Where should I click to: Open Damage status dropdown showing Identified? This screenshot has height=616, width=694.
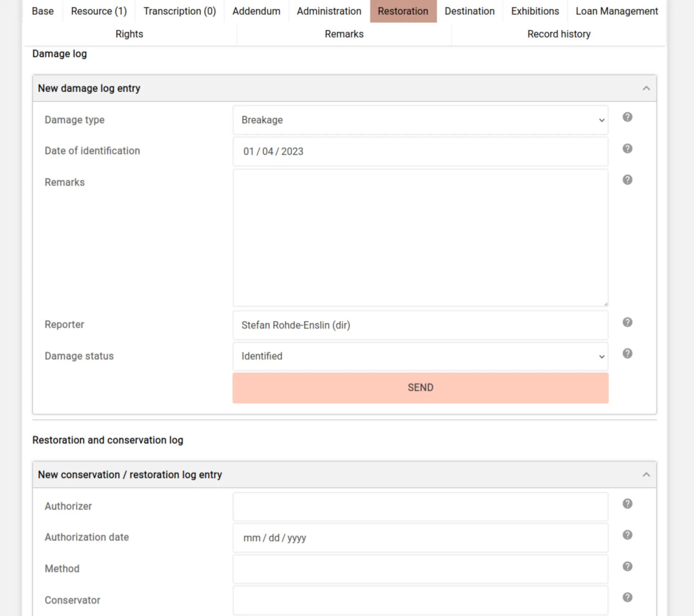pos(420,356)
